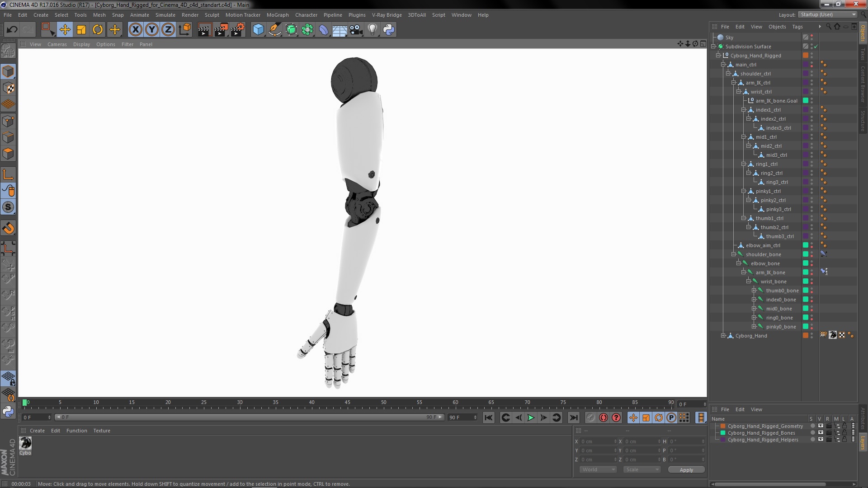Click the shoulder_bone layer color swatch
The image size is (868, 488).
[806, 254]
